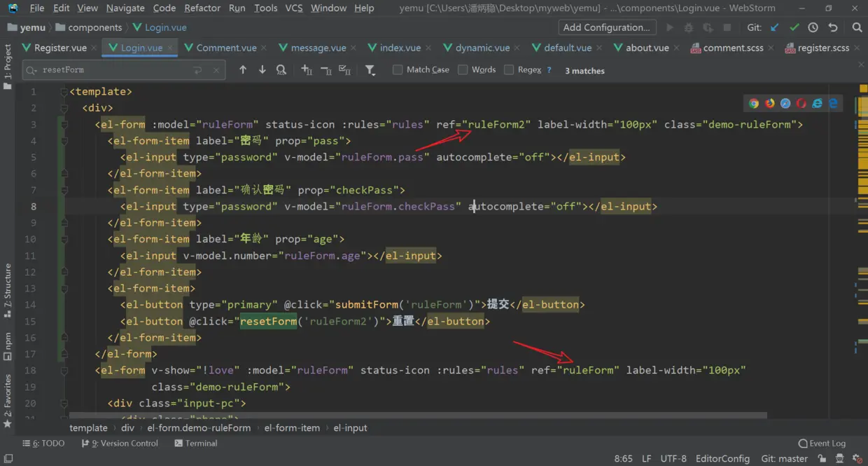Switch to the Register.vue tab
This screenshot has width=868, height=466.
point(60,48)
